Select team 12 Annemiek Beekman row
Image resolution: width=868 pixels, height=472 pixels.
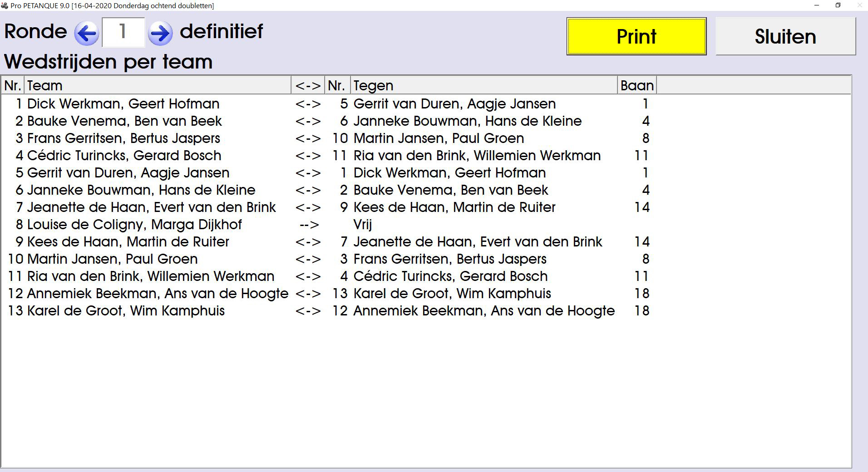point(157,294)
